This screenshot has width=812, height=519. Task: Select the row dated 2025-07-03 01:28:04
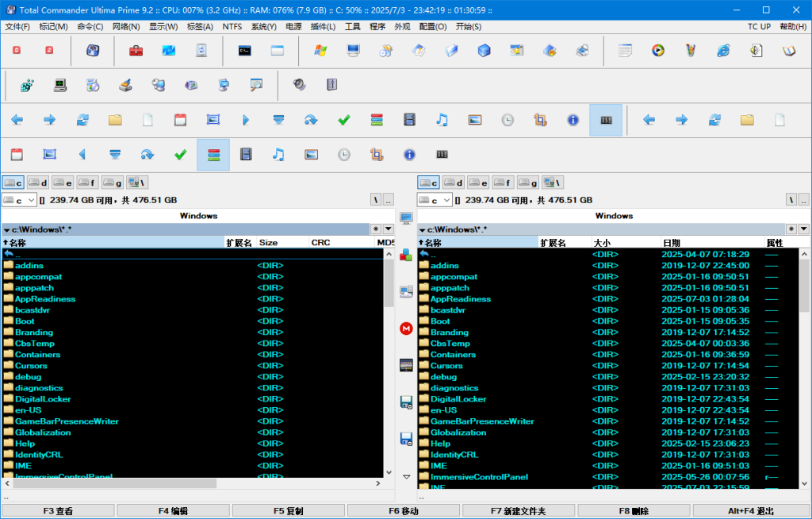click(x=607, y=299)
